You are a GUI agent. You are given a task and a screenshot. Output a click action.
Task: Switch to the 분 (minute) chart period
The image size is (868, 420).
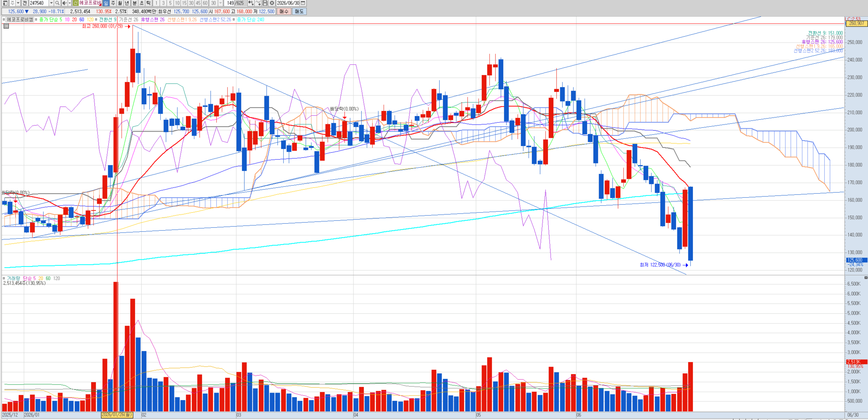134,3
